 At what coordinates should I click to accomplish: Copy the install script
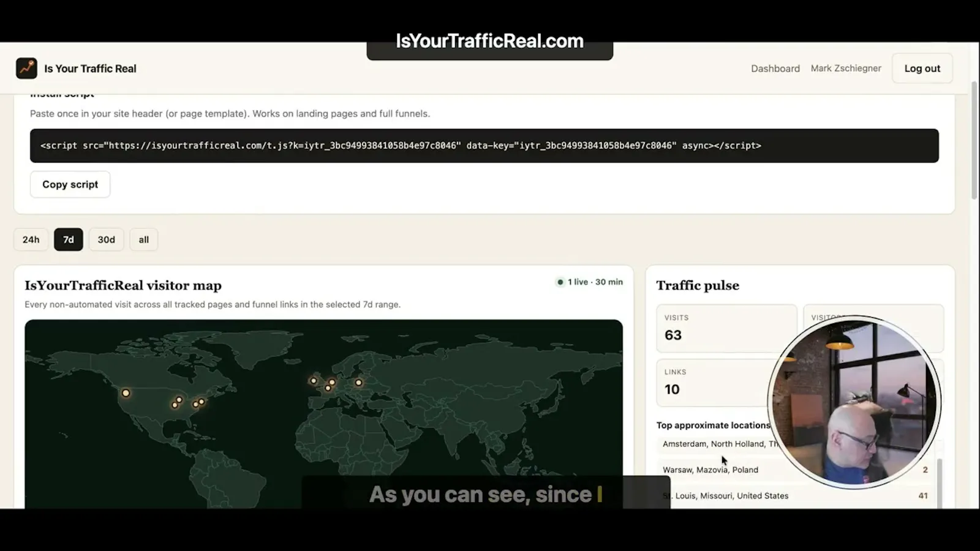coord(70,184)
